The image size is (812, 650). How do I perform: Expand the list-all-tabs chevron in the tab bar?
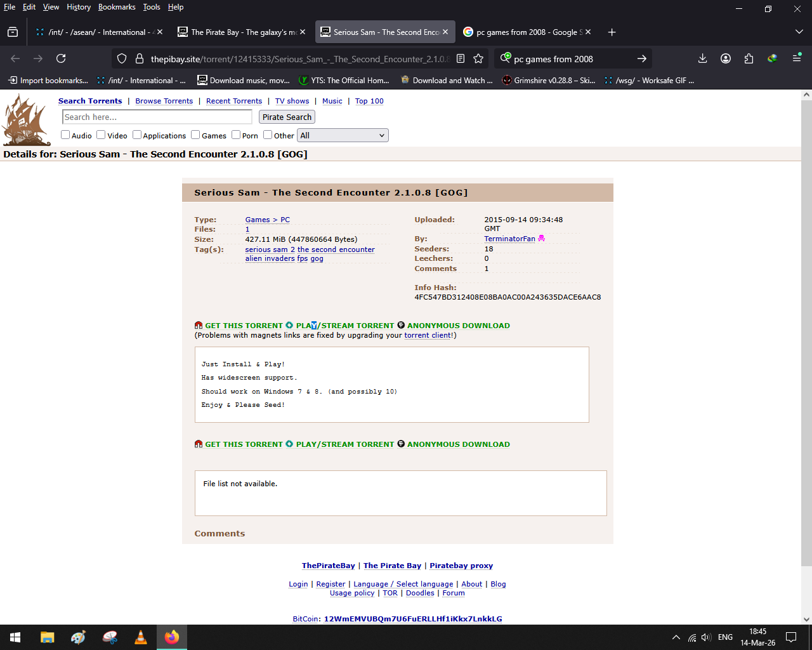[799, 32]
